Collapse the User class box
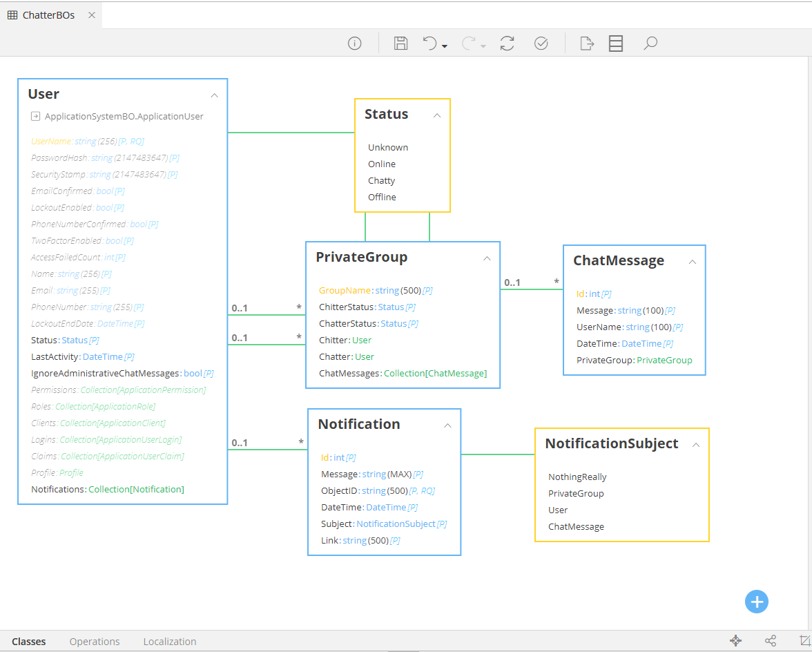Viewport: 812px width, 652px height. click(214, 95)
